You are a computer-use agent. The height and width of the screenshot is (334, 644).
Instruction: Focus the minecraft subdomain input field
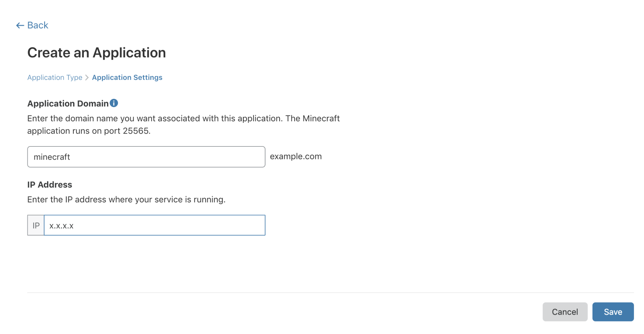pos(146,157)
